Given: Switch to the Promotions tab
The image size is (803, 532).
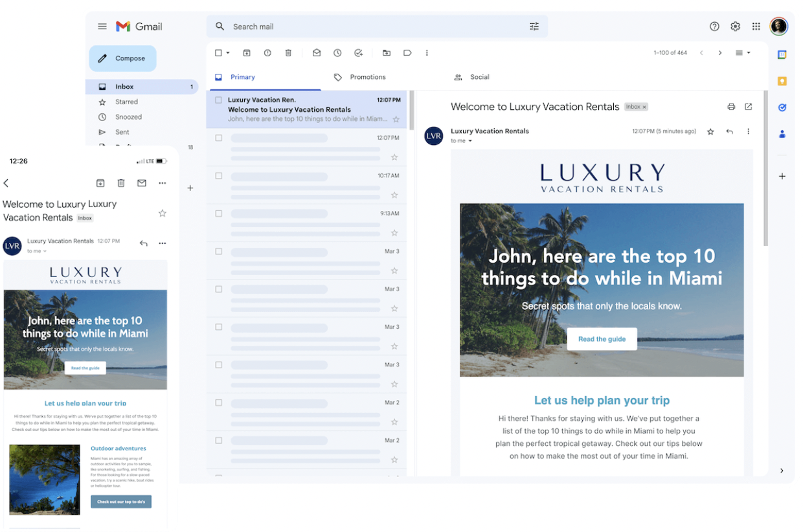Looking at the screenshot, I should pos(368,76).
